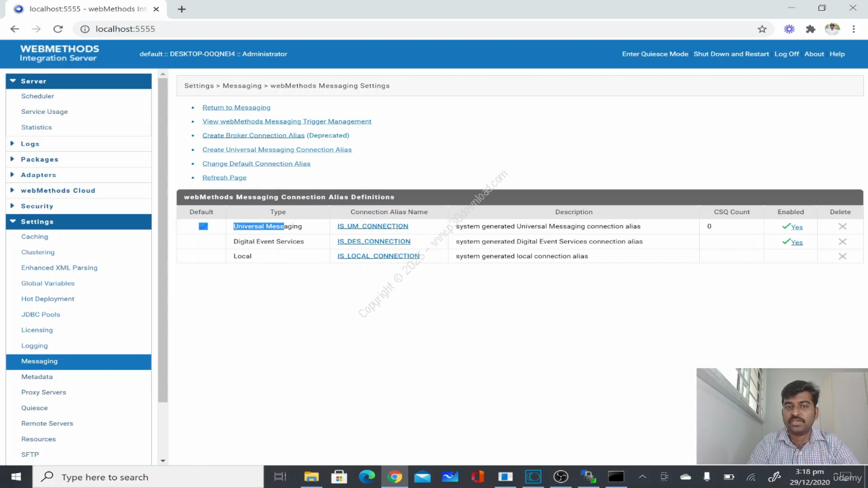
Task: Open the Office icon on the taskbar
Action: (477, 477)
